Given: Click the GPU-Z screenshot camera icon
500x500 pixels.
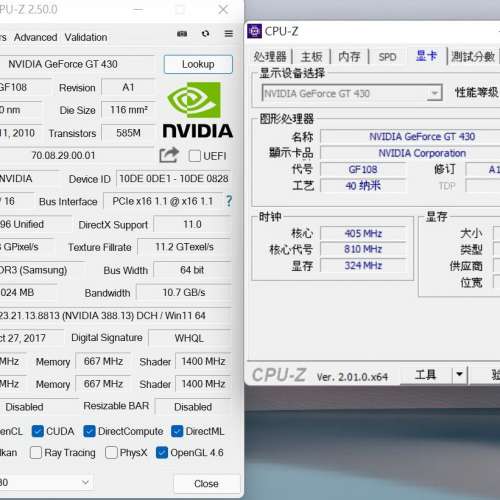Looking at the screenshot, I should (x=182, y=33).
